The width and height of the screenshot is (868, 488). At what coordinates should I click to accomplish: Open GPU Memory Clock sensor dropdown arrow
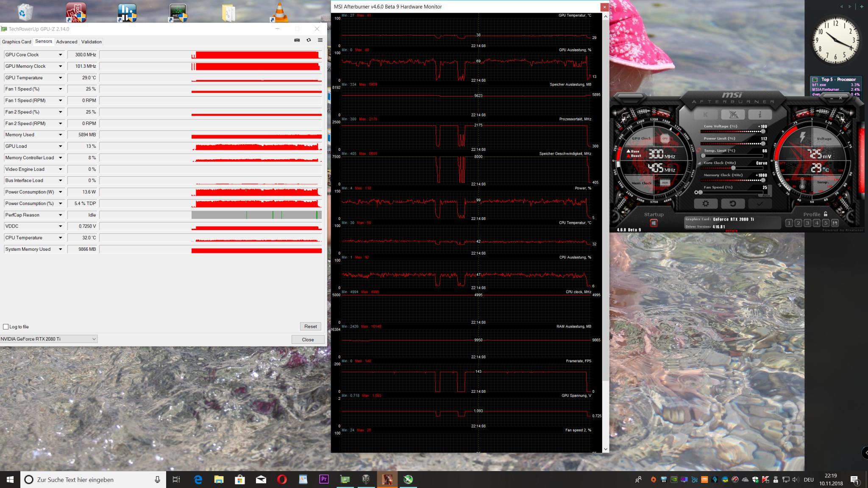(x=60, y=66)
